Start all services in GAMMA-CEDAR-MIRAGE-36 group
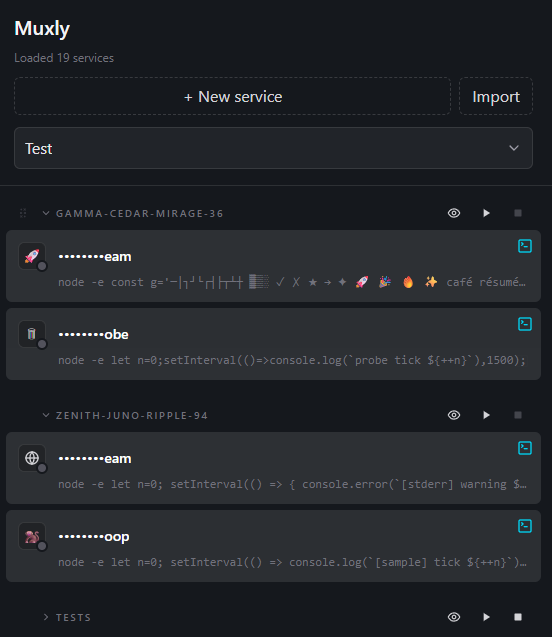Screen dimensions: 552x637 click(486, 213)
